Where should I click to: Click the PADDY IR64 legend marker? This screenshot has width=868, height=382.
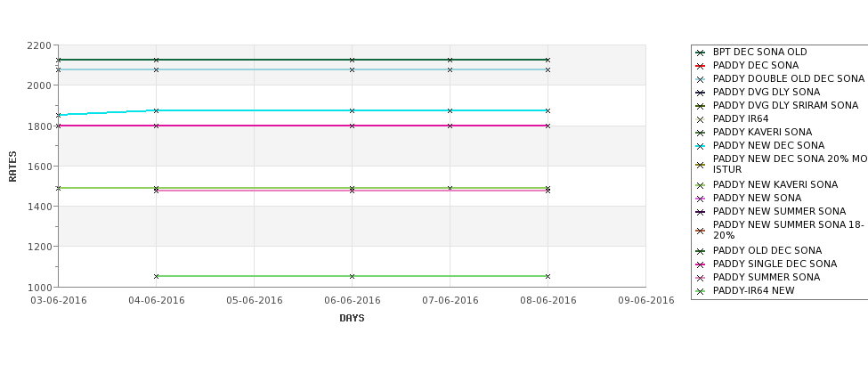tap(701, 119)
